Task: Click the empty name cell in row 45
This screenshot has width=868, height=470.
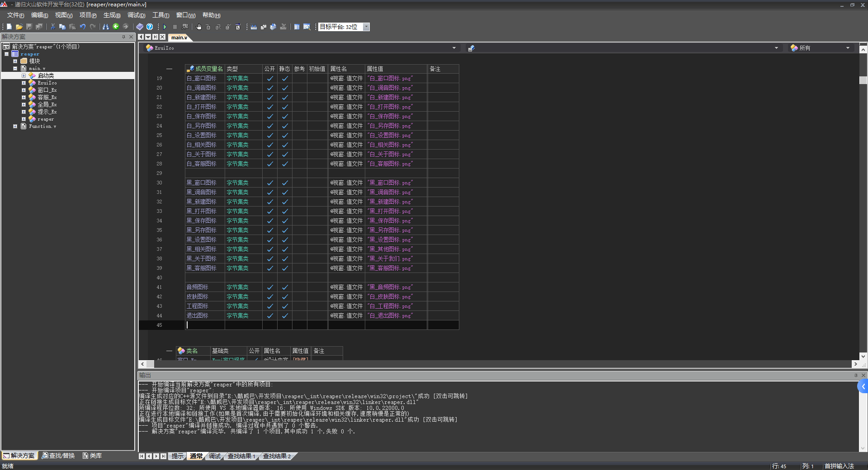Action: (x=205, y=325)
